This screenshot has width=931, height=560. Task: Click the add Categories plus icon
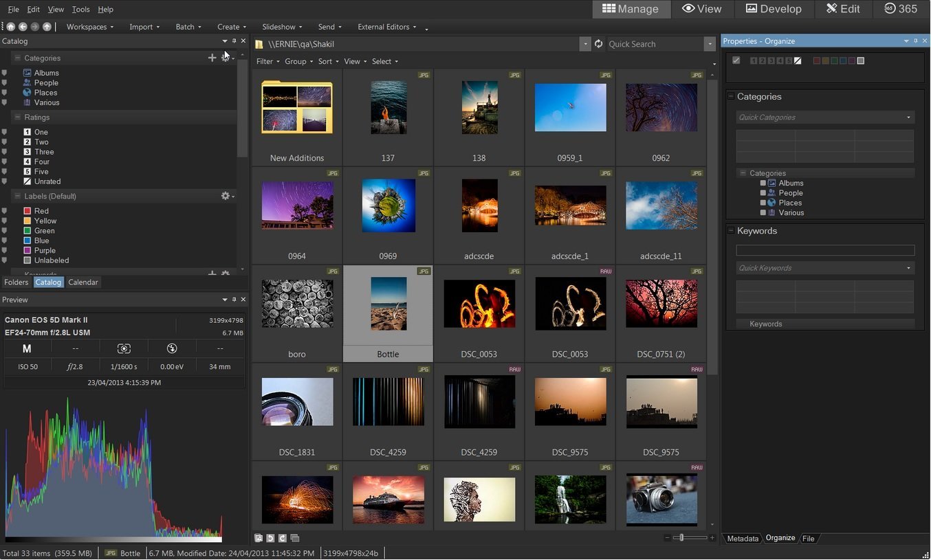coord(212,58)
